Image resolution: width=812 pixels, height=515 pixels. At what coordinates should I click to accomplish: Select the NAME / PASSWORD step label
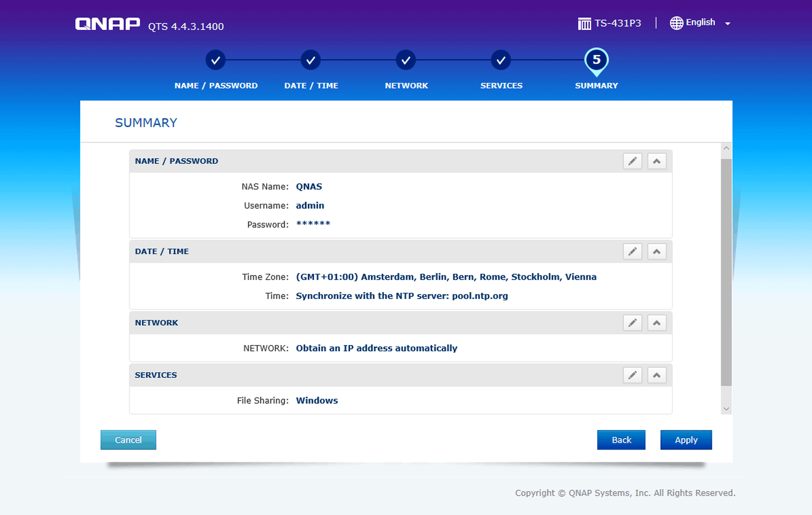[216, 85]
